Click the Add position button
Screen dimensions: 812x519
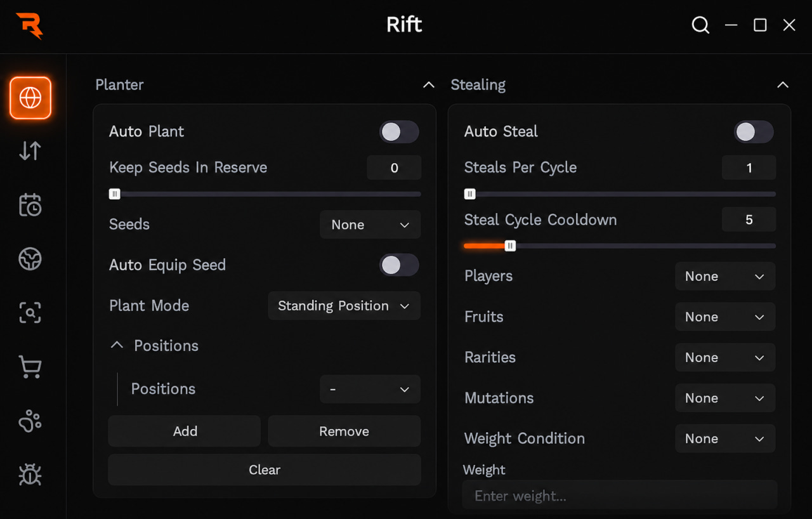click(x=185, y=431)
